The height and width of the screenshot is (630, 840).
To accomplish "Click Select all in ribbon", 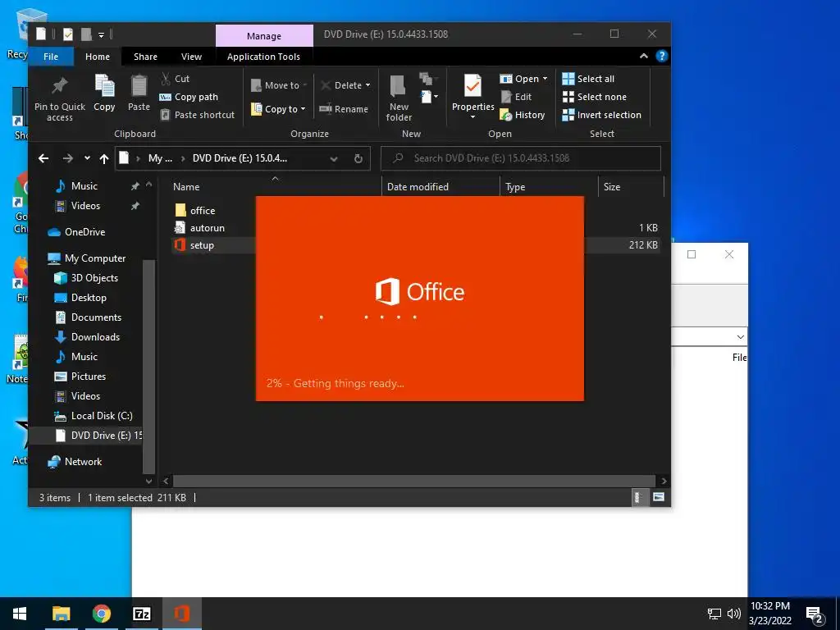I will (588, 79).
